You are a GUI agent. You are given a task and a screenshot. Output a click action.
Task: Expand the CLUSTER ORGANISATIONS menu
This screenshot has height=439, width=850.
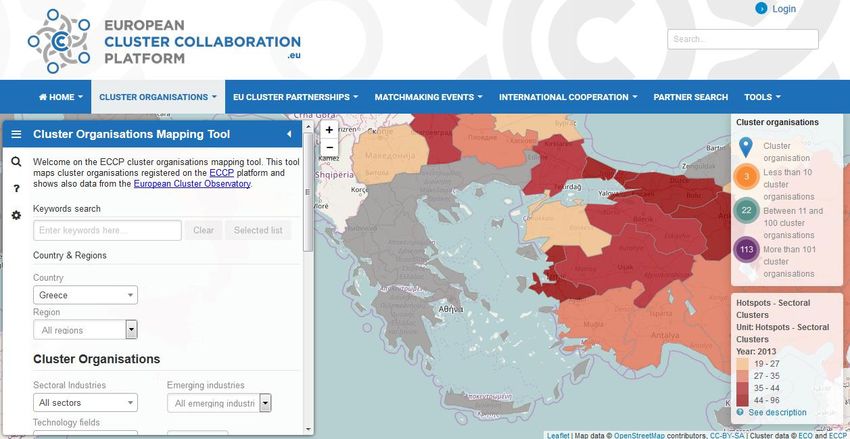point(158,97)
